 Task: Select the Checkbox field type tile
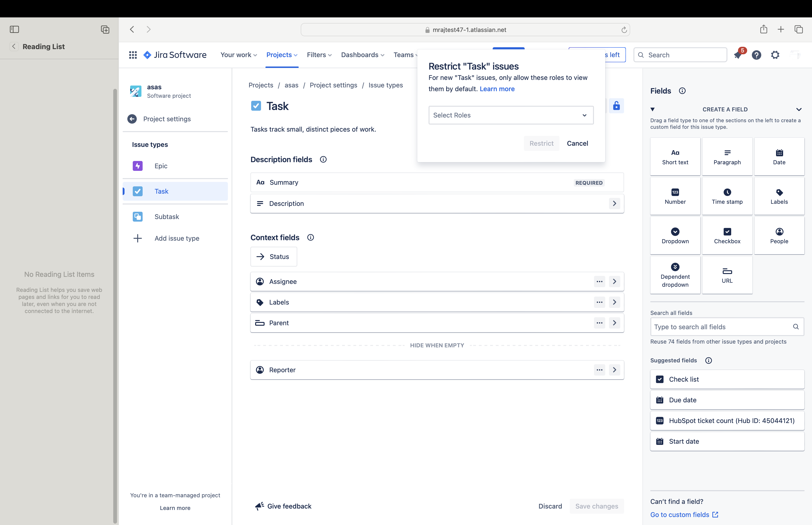coord(727,235)
